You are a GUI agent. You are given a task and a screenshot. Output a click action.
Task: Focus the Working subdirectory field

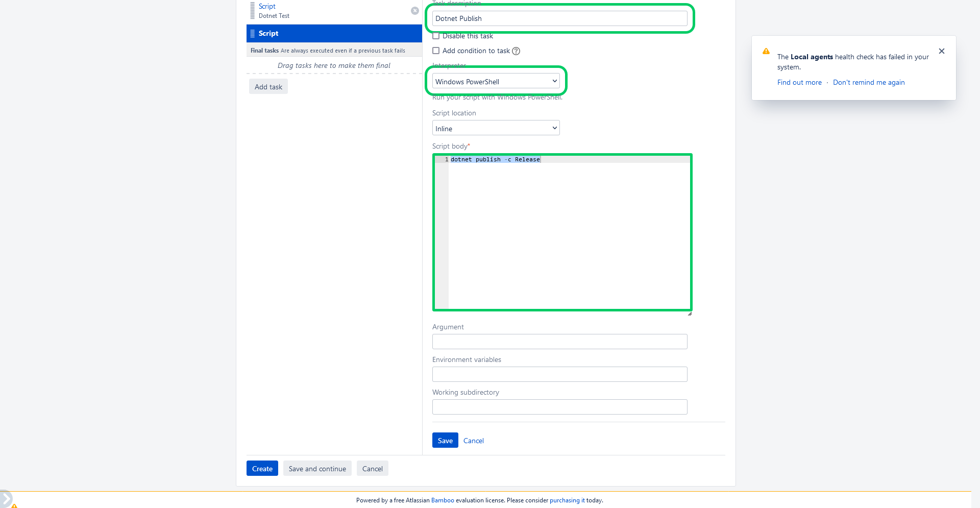point(560,407)
